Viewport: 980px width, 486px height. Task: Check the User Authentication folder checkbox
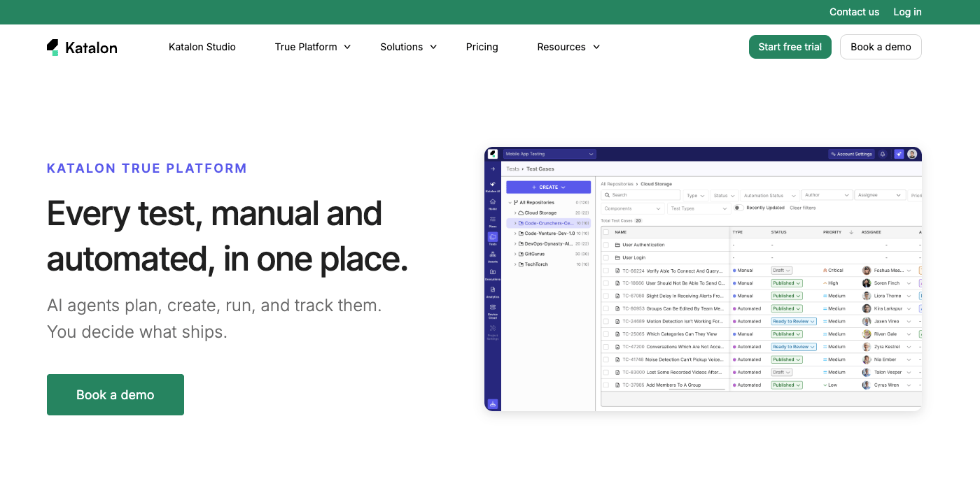606,245
